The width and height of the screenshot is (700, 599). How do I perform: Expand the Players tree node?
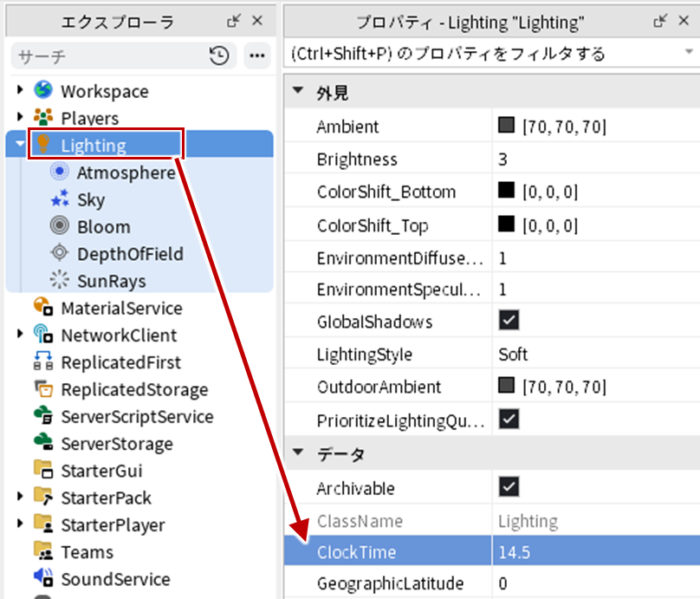(20, 117)
